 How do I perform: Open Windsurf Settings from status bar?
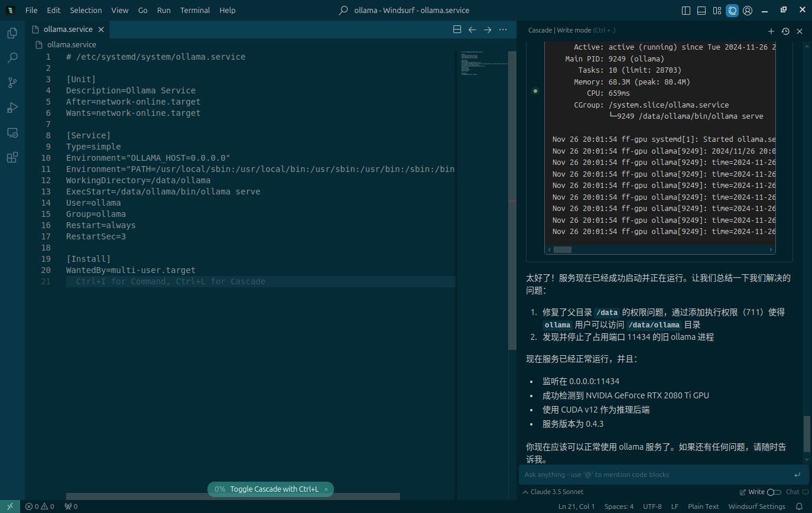point(757,506)
